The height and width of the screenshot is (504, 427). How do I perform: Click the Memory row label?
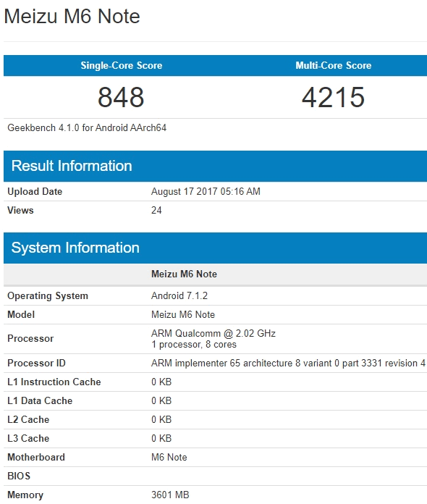25,495
